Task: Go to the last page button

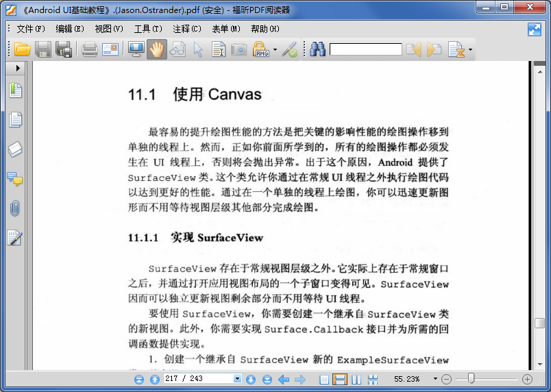Action: pyautogui.click(x=267, y=380)
